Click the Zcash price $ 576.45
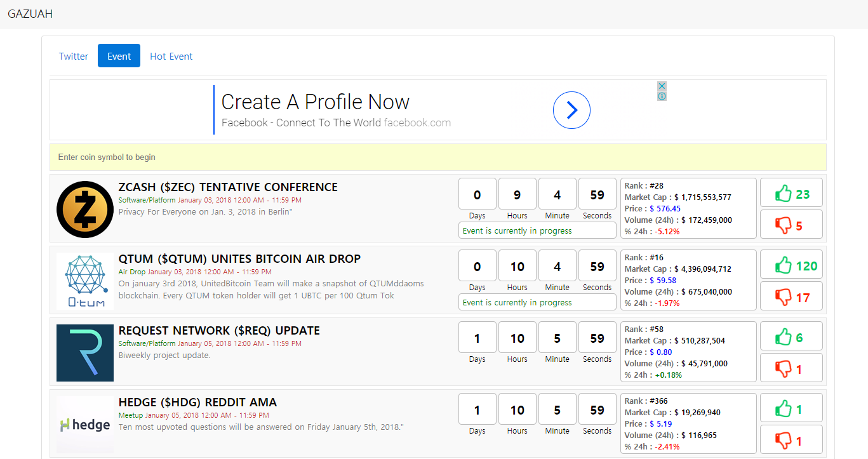 [665, 209]
